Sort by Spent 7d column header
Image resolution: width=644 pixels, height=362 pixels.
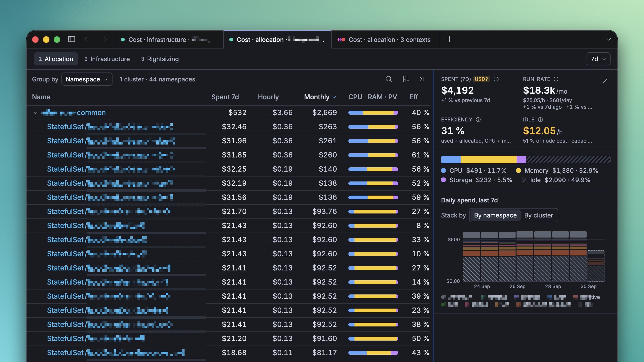coord(225,97)
